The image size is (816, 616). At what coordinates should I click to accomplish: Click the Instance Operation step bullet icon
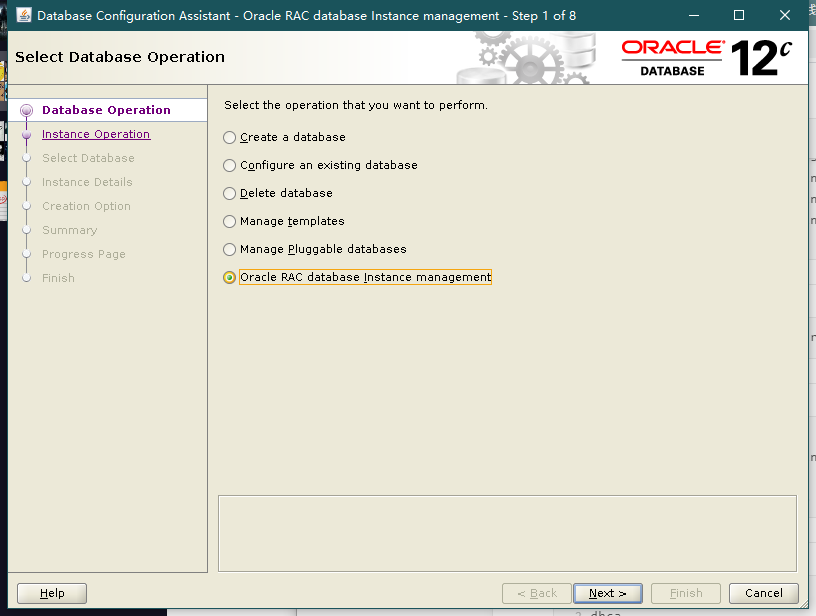coord(27,135)
